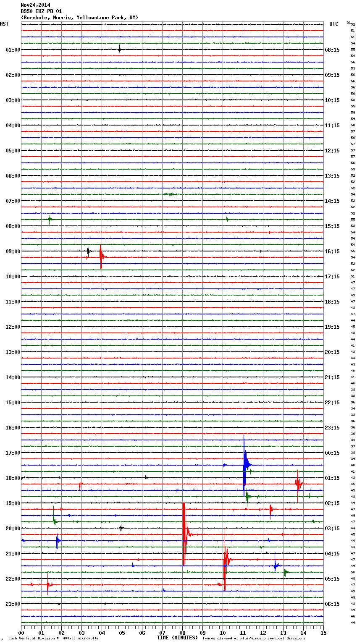Click the black event on the 09:00 trace
The height and width of the screenshot is (644, 357).
pos(88,251)
